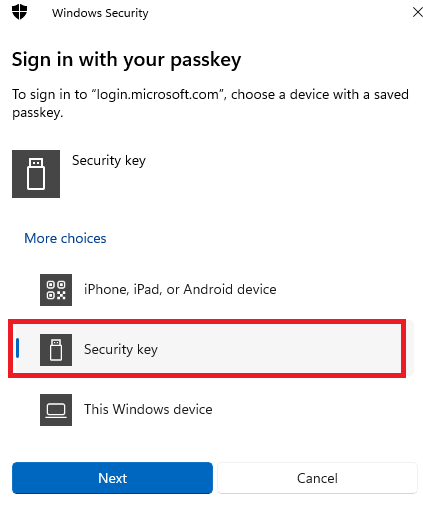Image resolution: width=423 pixels, height=507 pixels.
Task: Open the More choices link
Action: click(x=65, y=238)
